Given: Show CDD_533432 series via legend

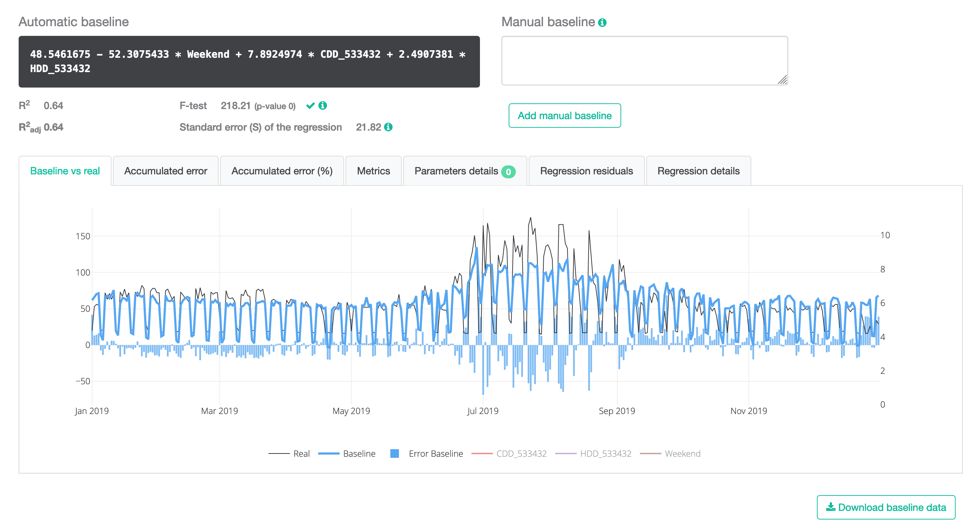Looking at the screenshot, I should [509, 453].
